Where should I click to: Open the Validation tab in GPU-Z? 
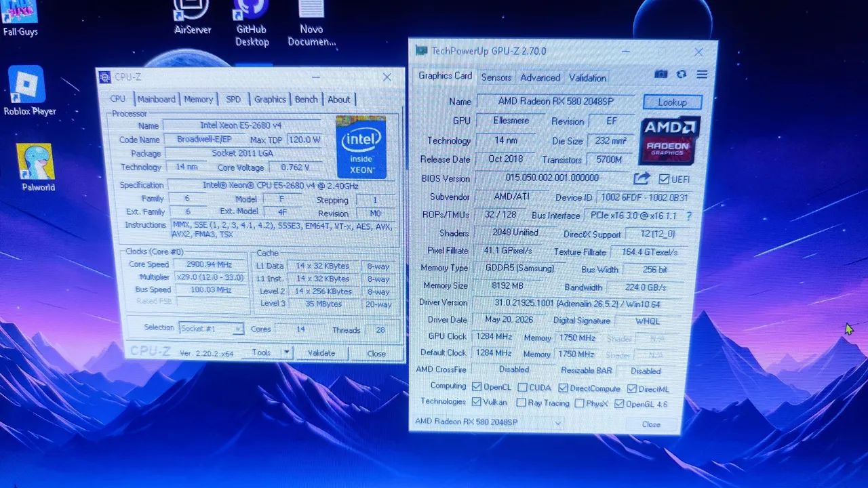(x=587, y=77)
